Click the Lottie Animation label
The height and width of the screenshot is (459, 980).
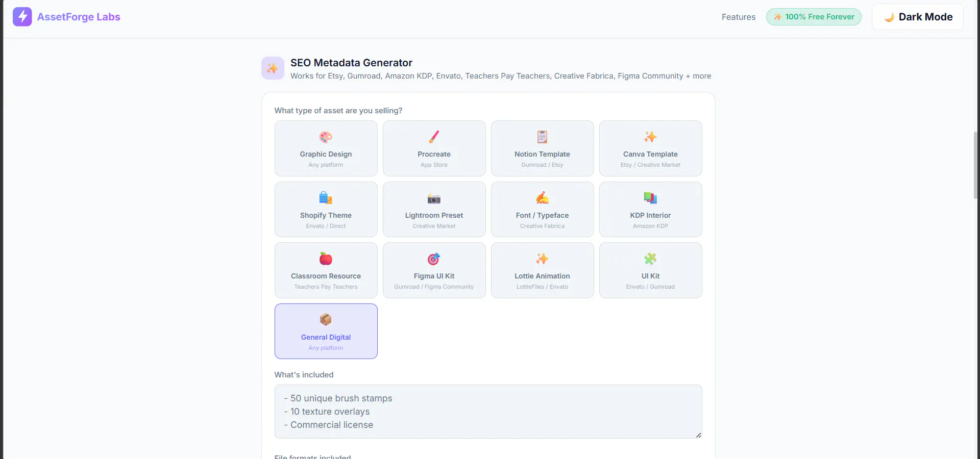tap(542, 276)
